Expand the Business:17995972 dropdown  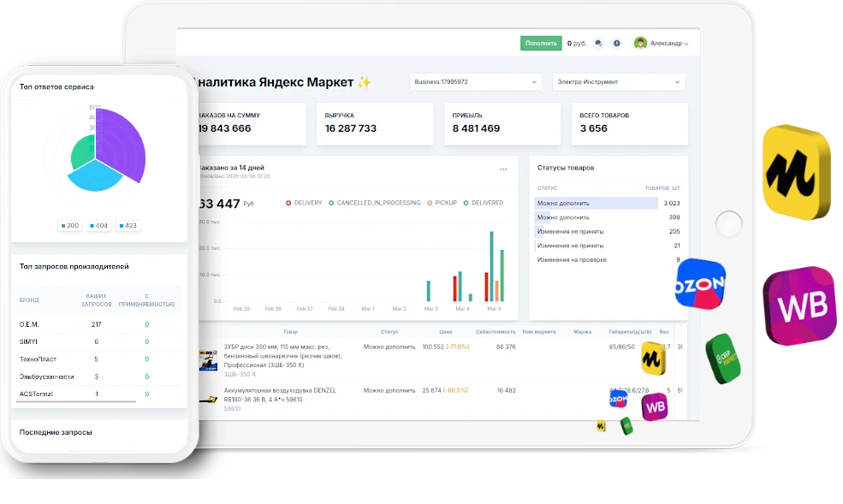(x=475, y=82)
